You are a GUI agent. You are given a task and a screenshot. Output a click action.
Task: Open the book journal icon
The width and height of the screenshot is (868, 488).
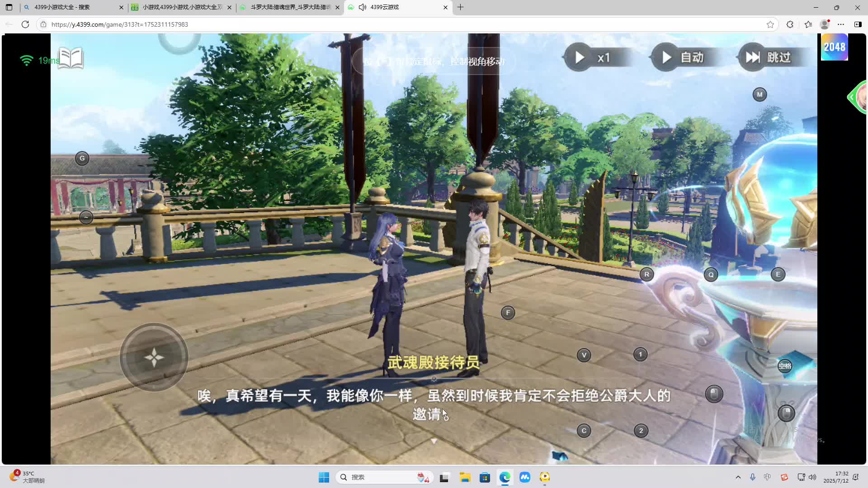(x=71, y=58)
